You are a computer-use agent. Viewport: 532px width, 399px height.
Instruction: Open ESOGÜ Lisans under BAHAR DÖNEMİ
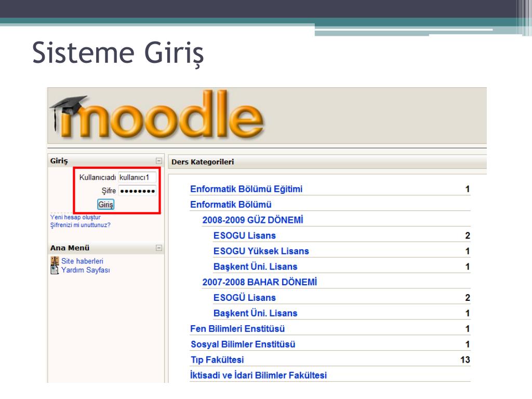[245, 298]
